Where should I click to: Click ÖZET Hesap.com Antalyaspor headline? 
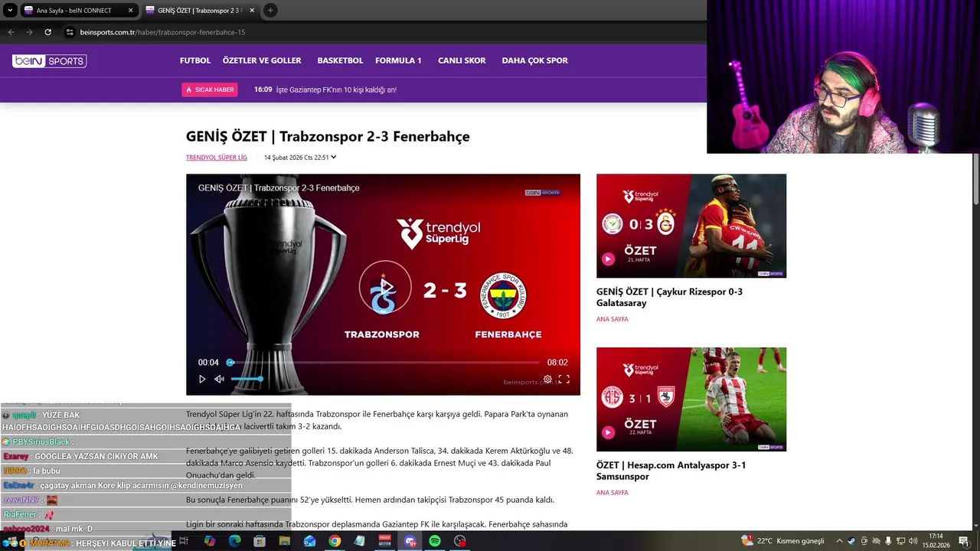[671, 471]
